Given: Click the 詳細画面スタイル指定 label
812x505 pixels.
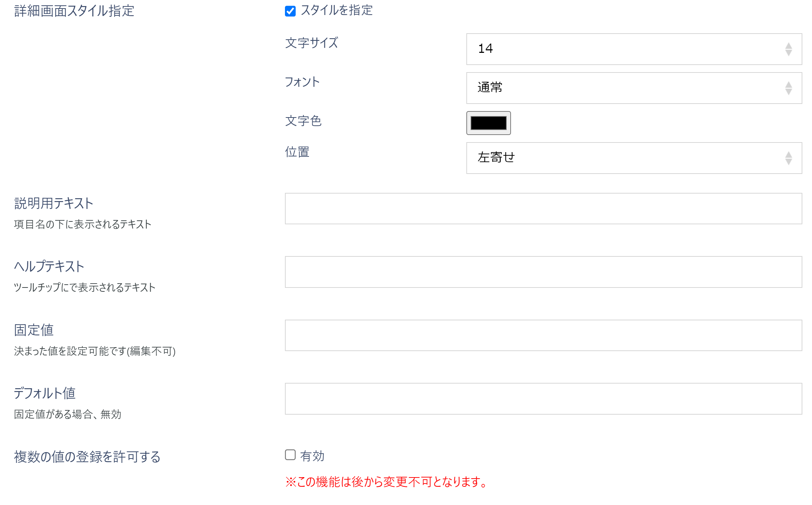Looking at the screenshot, I should (x=74, y=11).
